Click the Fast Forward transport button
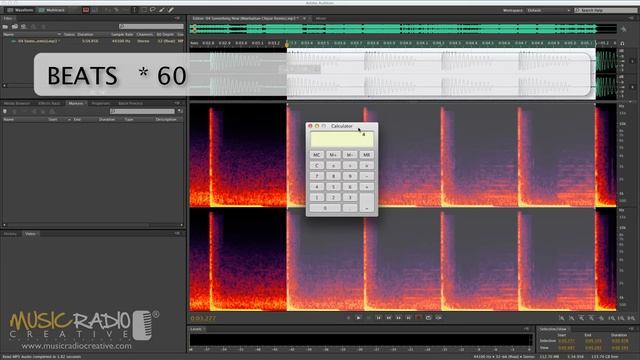The height and width of the screenshot is (360, 640). coord(398,318)
